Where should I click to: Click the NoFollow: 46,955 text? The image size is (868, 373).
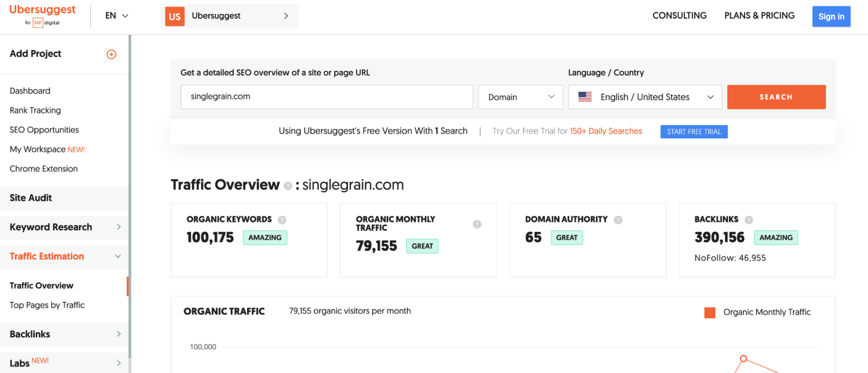[730, 258]
